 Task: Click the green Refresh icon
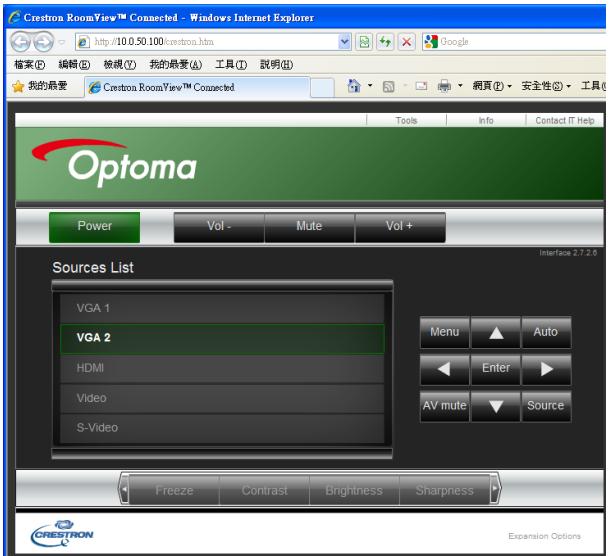click(x=385, y=42)
